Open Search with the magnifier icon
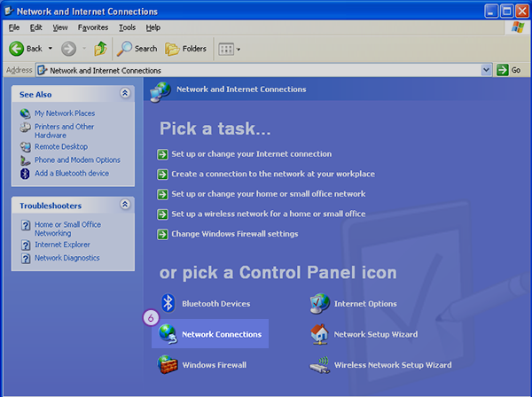The height and width of the screenshot is (397, 532). tap(124, 49)
